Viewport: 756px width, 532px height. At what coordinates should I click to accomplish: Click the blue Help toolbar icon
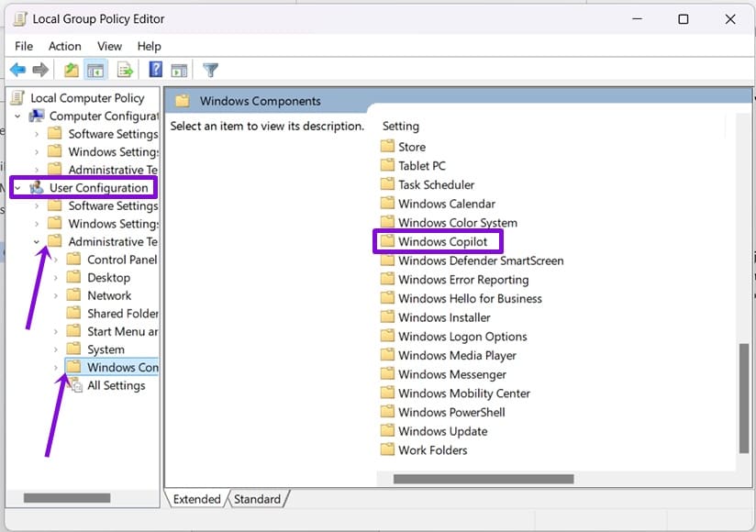click(155, 70)
